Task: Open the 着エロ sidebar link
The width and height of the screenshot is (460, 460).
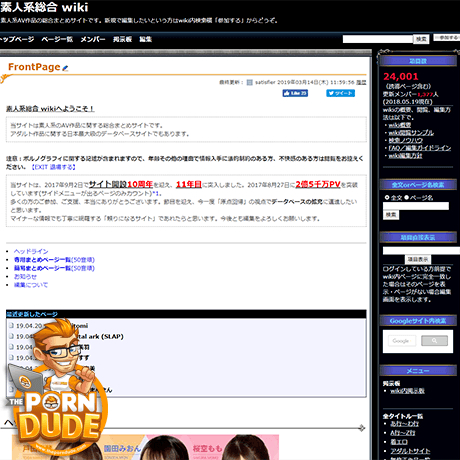Action: 399,442
